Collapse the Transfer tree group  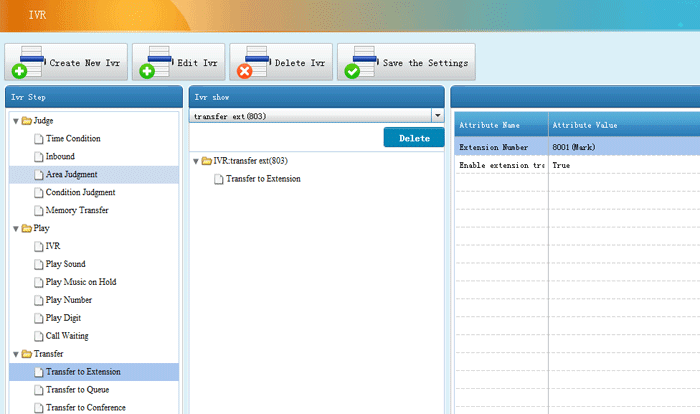click(15, 354)
